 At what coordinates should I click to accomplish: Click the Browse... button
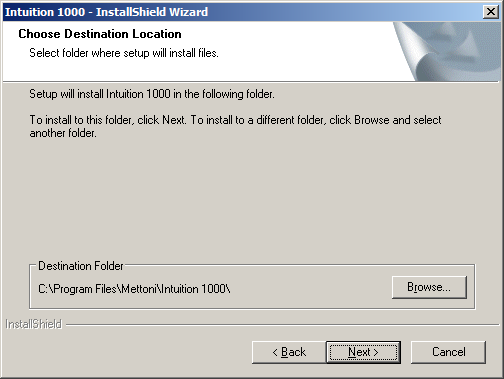[x=429, y=287]
